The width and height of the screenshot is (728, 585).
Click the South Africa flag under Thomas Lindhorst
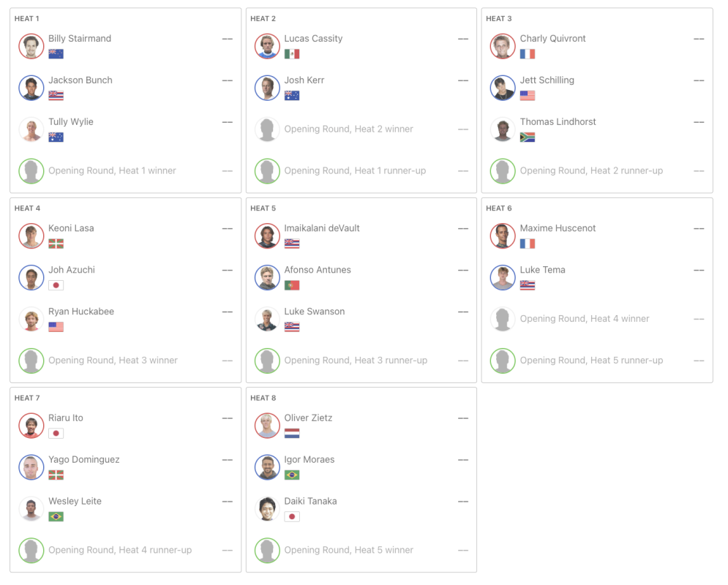point(528,137)
